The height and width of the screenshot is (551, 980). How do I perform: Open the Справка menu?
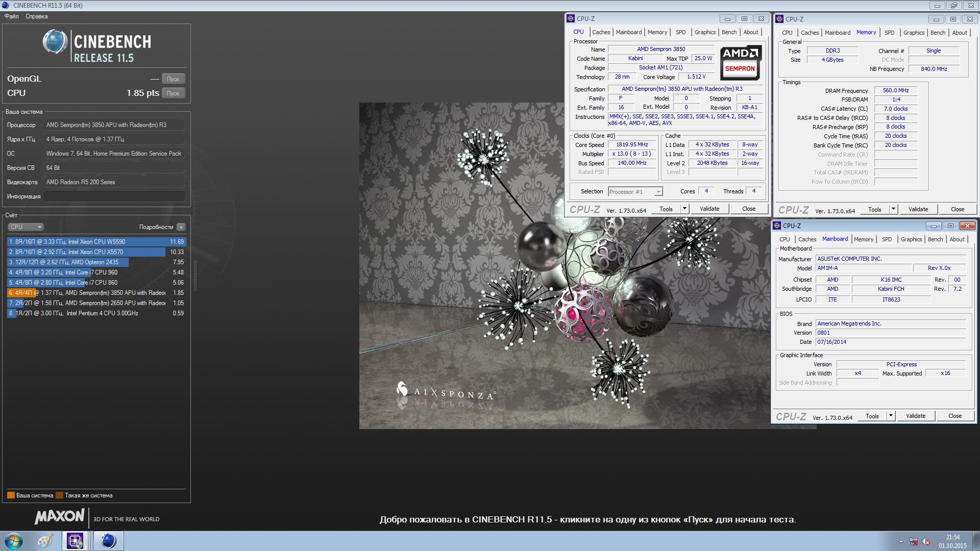pos(37,16)
